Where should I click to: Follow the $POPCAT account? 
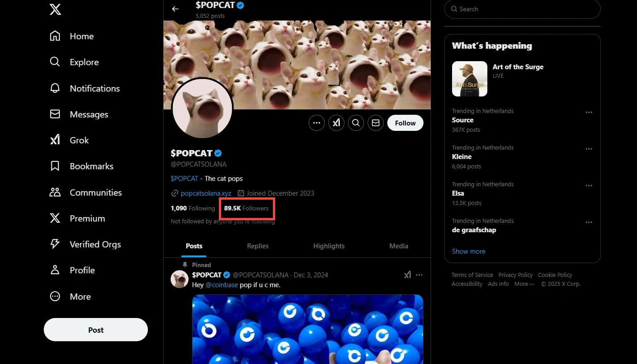[405, 123]
